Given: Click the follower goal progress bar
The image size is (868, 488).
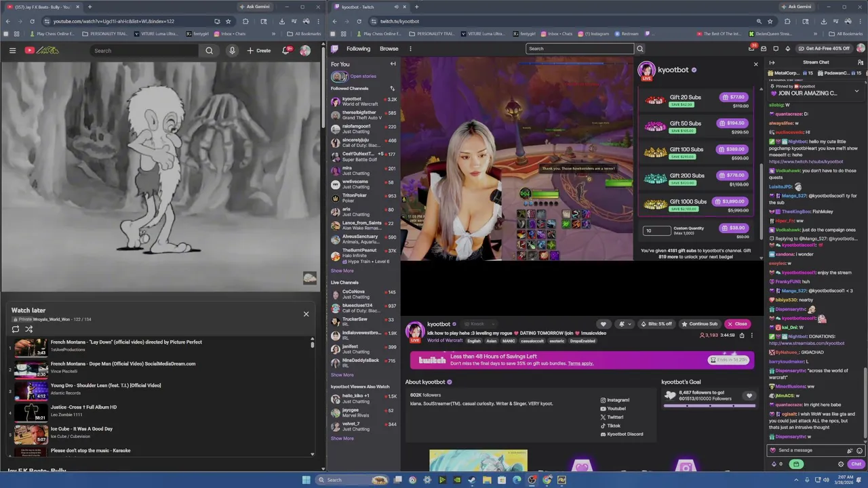Looking at the screenshot, I should (x=709, y=405).
